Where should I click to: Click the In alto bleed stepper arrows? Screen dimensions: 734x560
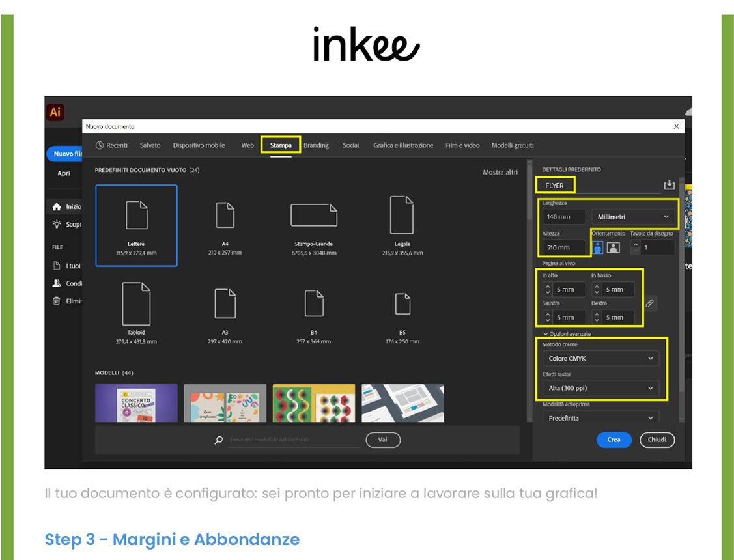click(x=548, y=290)
